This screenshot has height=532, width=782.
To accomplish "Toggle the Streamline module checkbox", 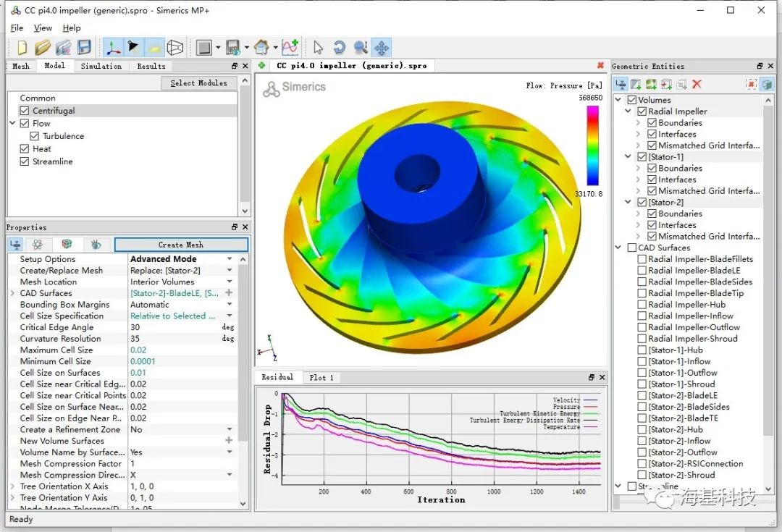I will pos(25,161).
